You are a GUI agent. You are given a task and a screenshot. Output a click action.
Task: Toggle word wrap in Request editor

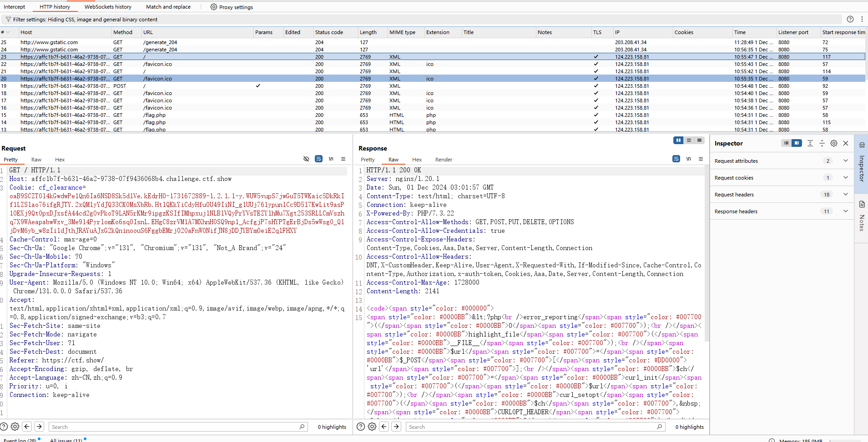coord(318,159)
